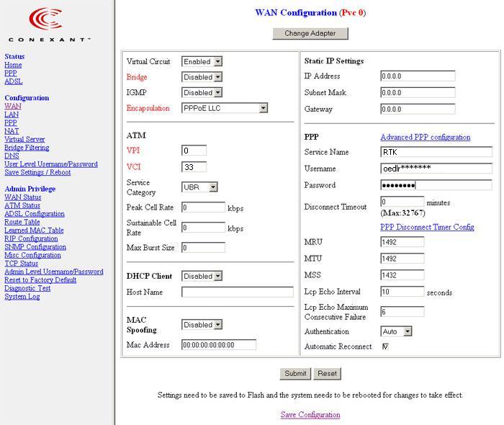Open Advanced PPP configuration link
This screenshot has width=504, height=425.
pyautogui.click(x=426, y=138)
